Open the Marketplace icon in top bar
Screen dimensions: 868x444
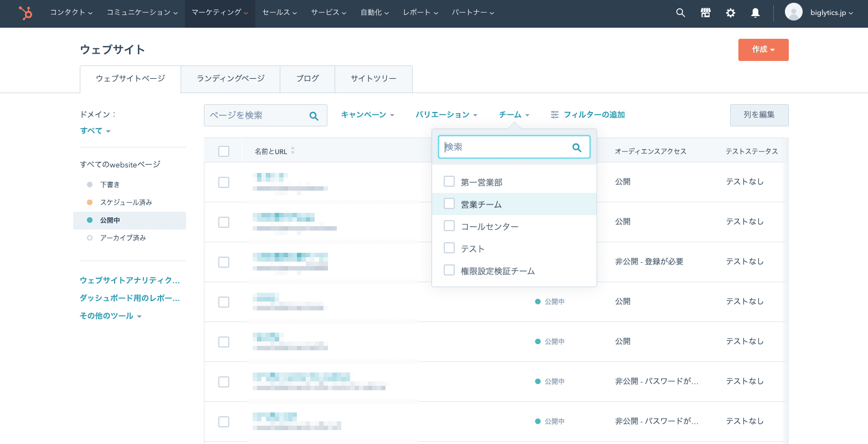click(x=706, y=12)
